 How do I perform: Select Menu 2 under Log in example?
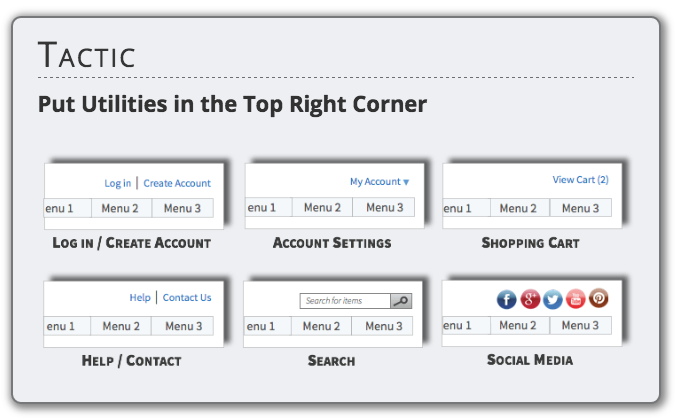(122, 208)
